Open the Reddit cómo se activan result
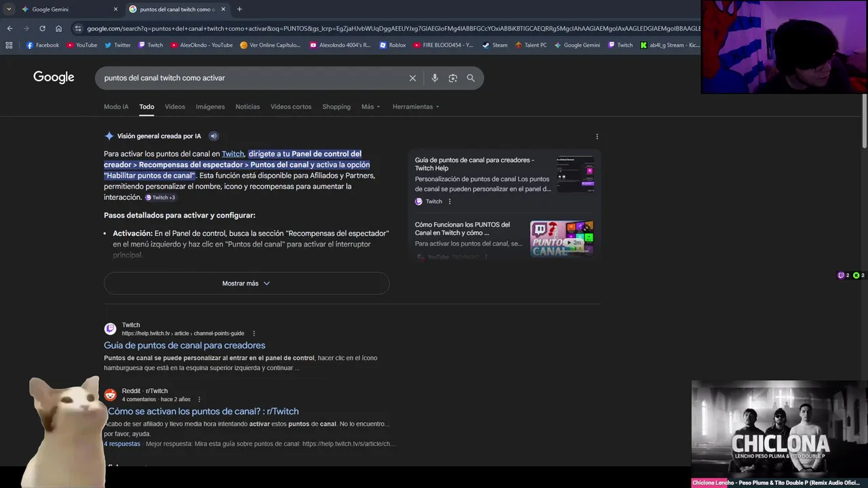 tap(202, 411)
